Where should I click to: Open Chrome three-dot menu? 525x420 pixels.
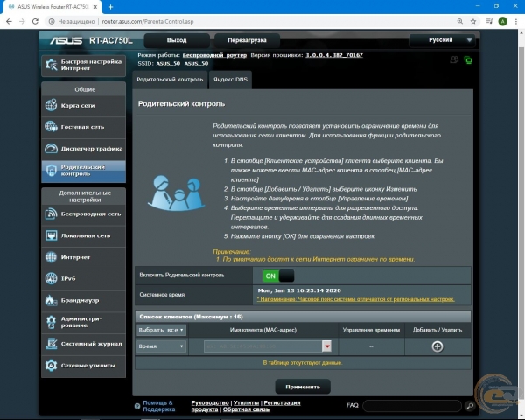pyautogui.click(x=516, y=21)
